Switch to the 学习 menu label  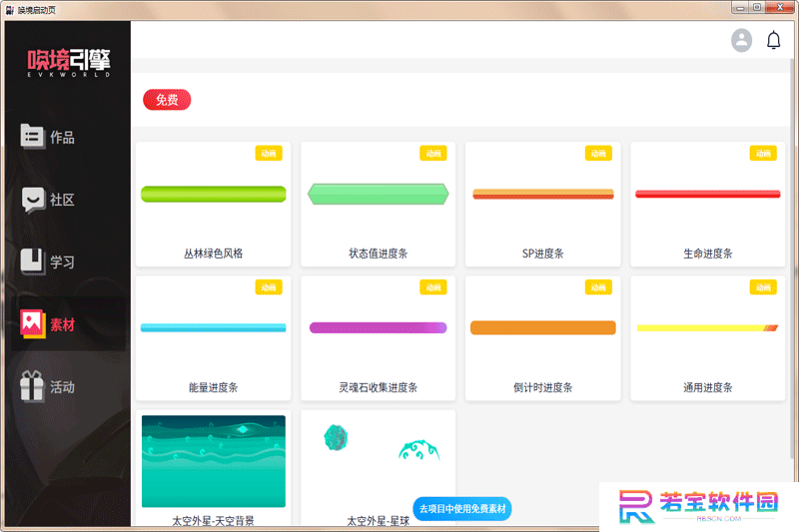pyautogui.click(x=62, y=263)
